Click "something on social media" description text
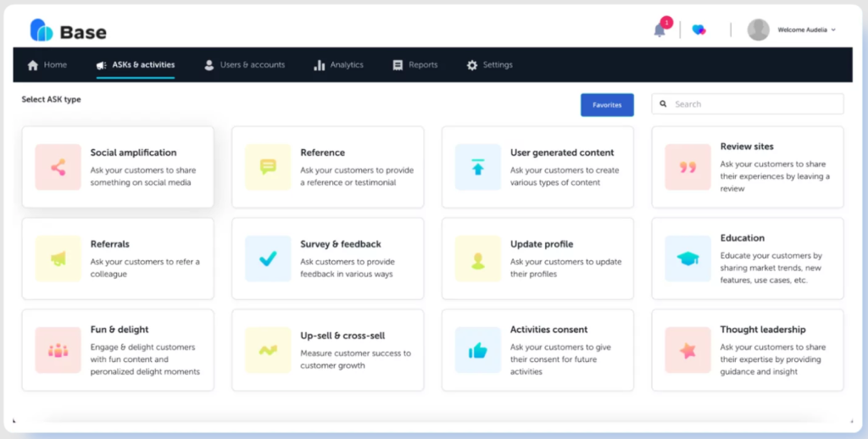868x439 pixels. 141,182
